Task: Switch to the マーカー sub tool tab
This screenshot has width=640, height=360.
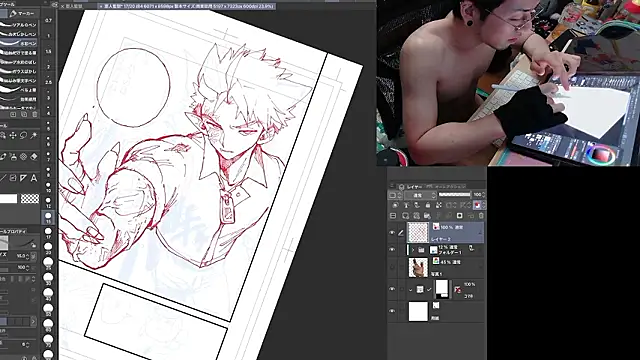Action: point(23,13)
